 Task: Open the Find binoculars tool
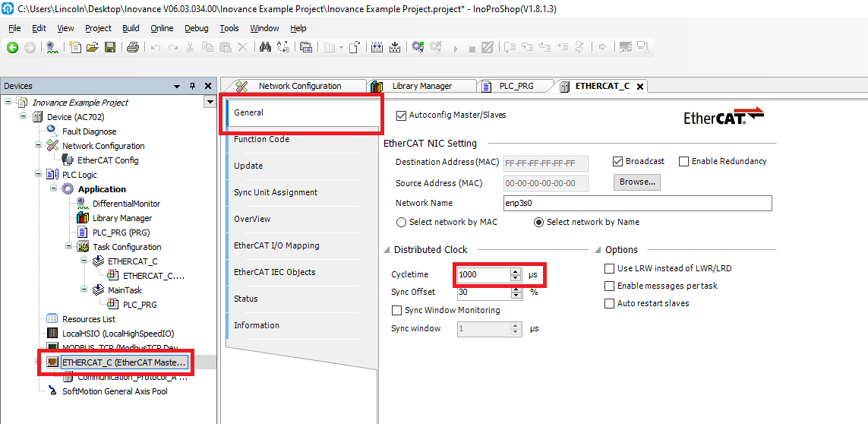(x=265, y=47)
